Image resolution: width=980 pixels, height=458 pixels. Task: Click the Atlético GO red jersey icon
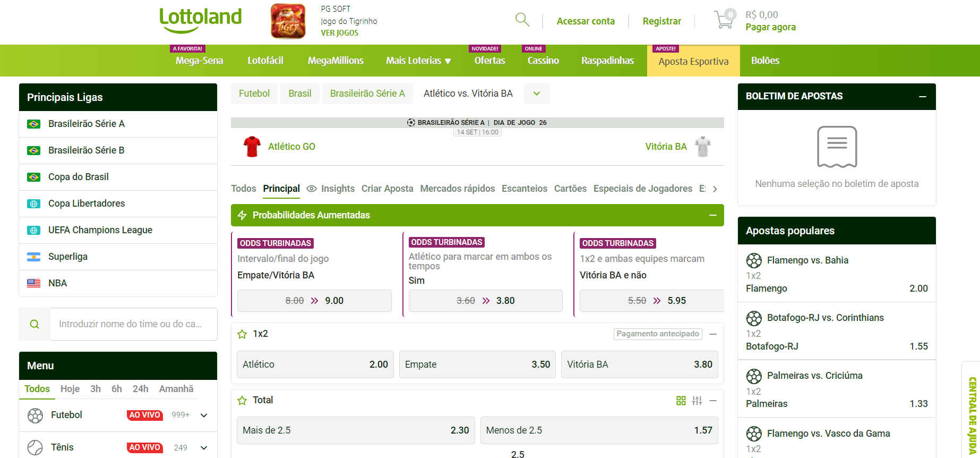point(252,147)
